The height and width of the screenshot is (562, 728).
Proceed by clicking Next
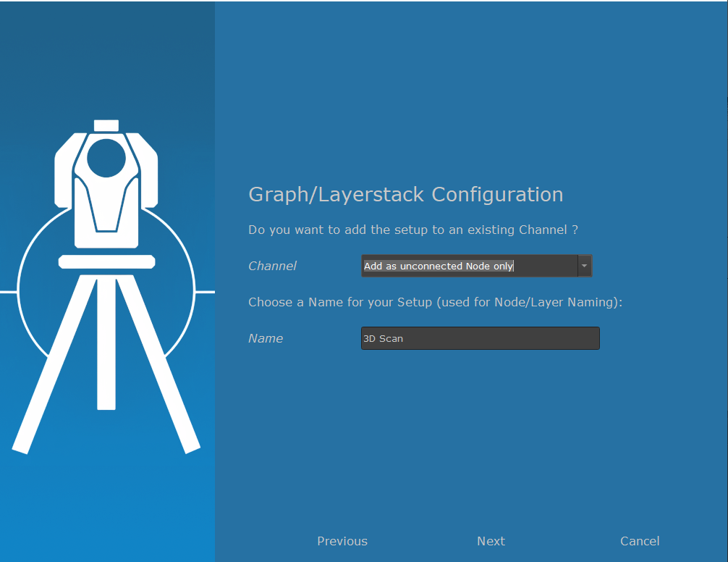point(491,541)
